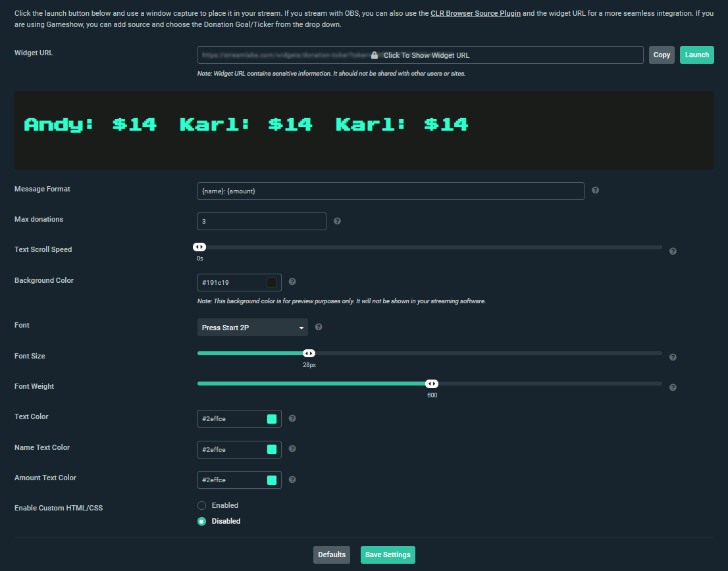Click help icon beside Max donations field
The height and width of the screenshot is (571, 728).
coord(337,221)
